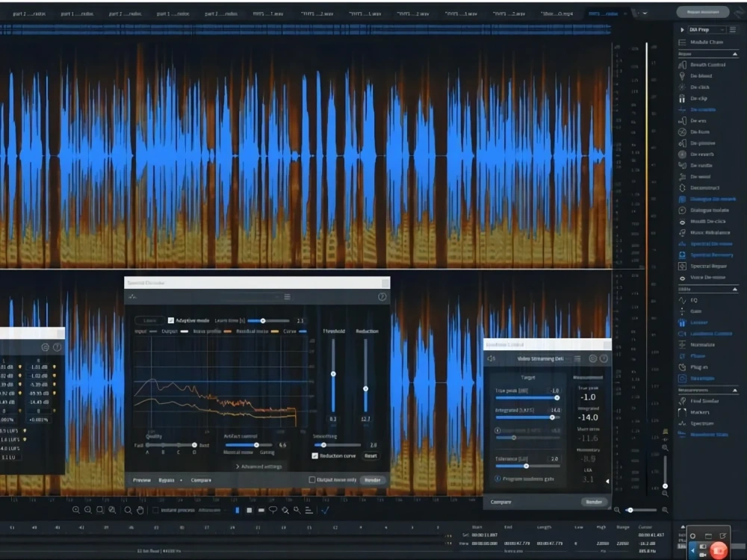
Task: Open the DIA Prep preset dropdown
Action: tap(707, 30)
